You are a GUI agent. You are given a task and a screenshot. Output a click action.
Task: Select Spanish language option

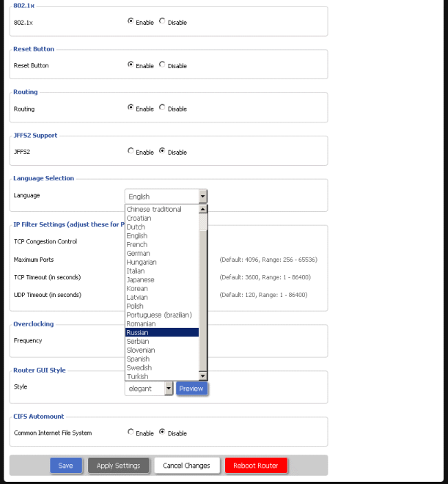pos(162,359)
